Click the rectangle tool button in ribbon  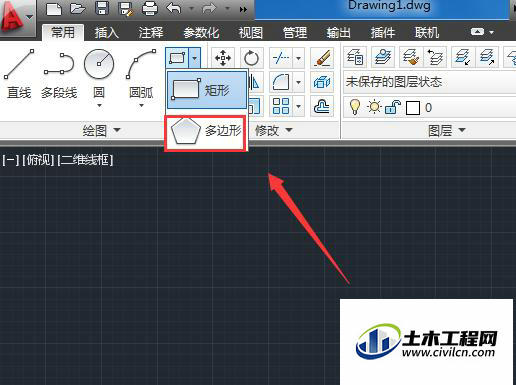tap(177, 58)
